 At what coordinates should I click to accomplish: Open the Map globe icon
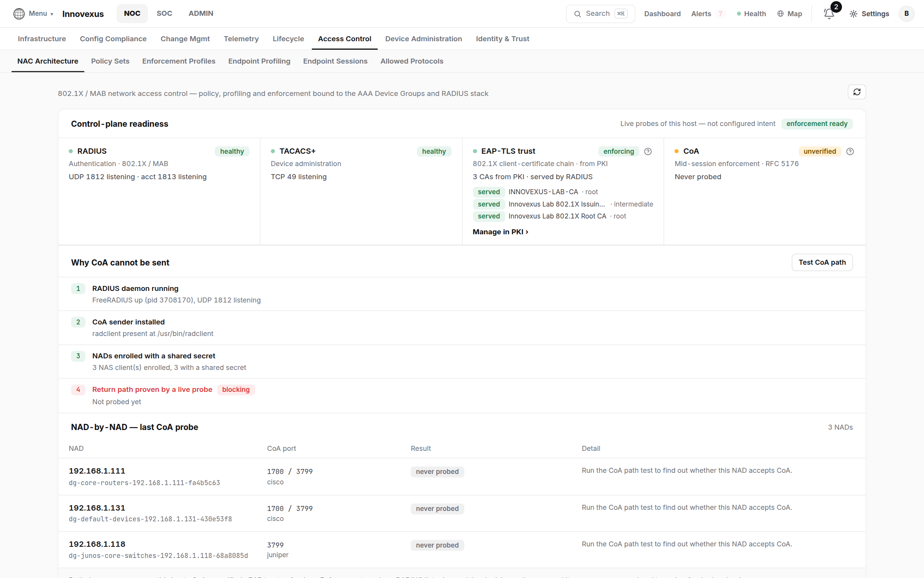[x=780, y=14]
